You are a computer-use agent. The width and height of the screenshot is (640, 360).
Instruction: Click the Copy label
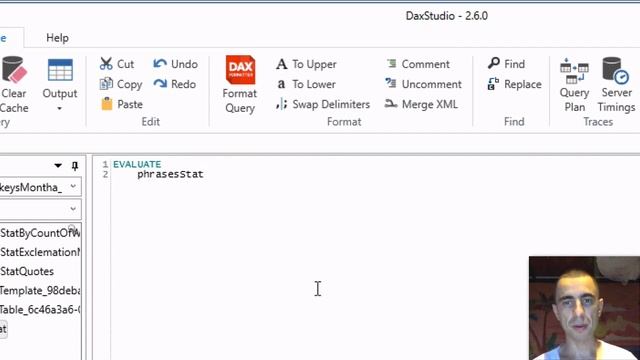129,84
